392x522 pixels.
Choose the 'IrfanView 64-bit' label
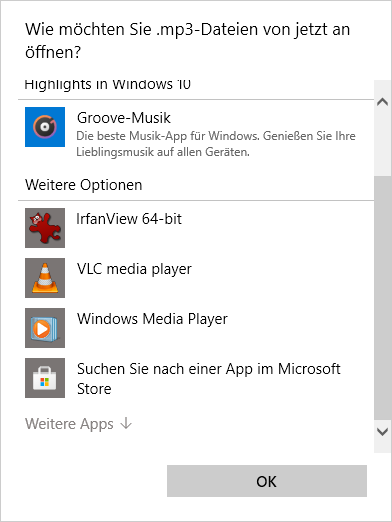129,219
